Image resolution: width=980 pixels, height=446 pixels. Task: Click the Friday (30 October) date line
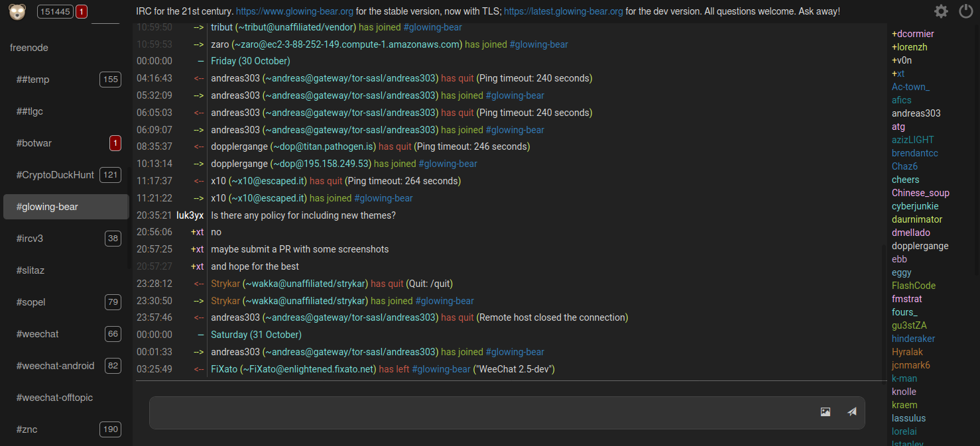[x=251, y=61]
